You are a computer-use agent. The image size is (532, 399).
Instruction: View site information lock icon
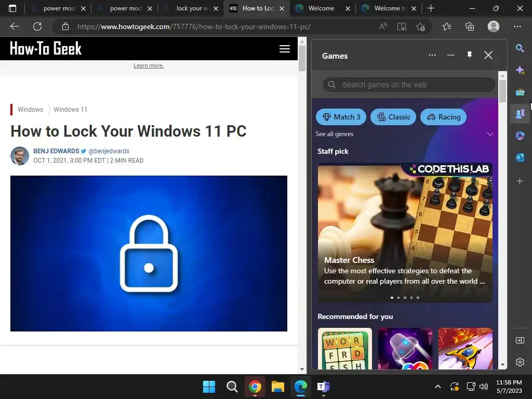tap(65, 26)
